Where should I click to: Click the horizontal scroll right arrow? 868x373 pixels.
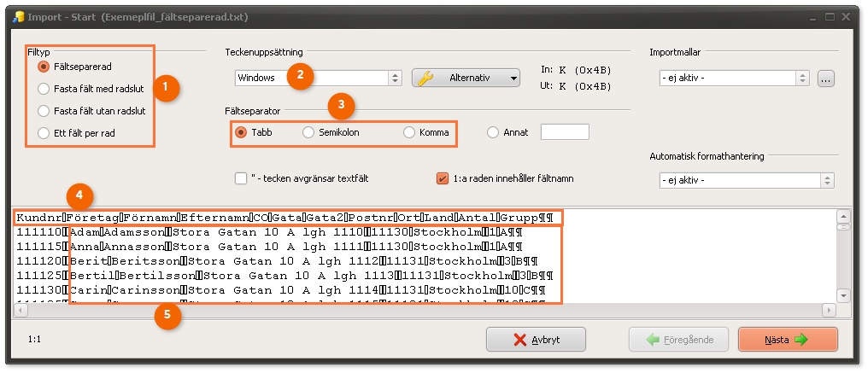829,310
